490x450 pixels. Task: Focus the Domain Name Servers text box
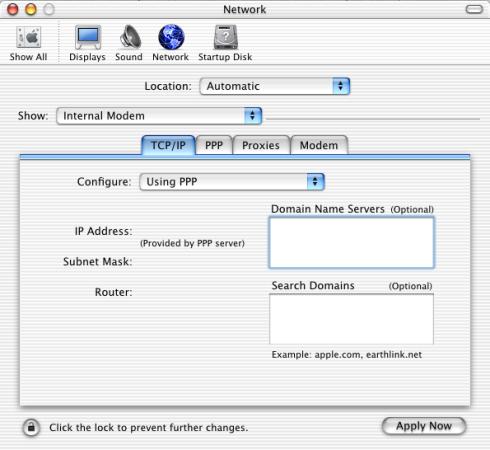click(x=351, y=242)
